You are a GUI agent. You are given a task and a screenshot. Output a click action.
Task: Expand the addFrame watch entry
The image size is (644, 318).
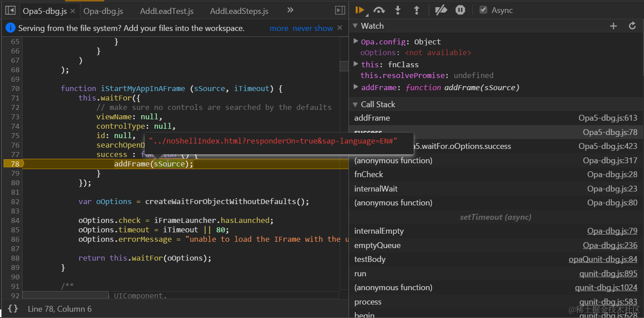pos(356,87)
